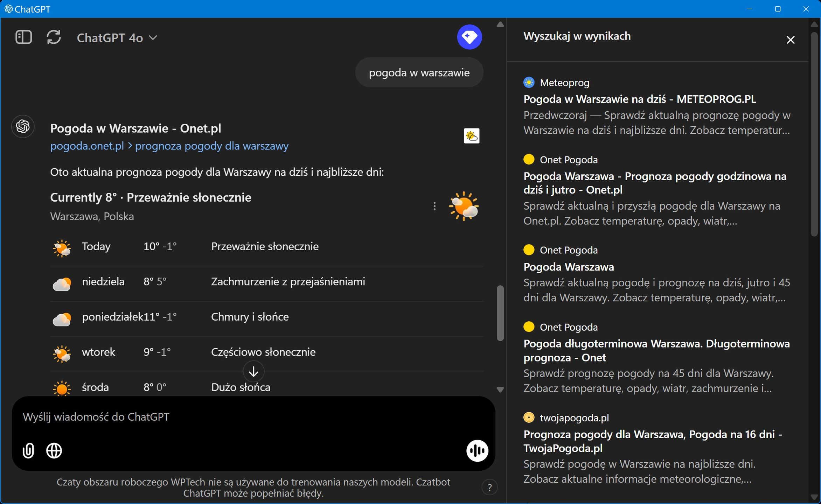Open the 'Pogoda Warszawa' Onet result
The image size is (821, 504).
569,267
